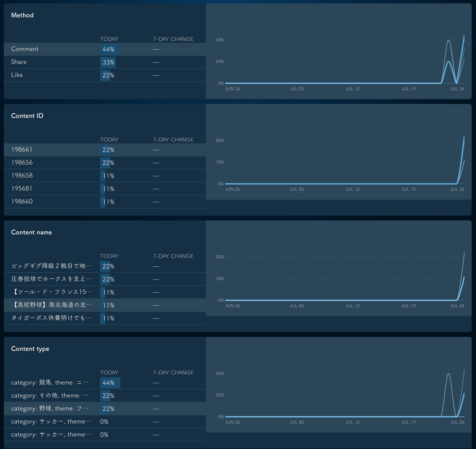Select the タイガーボス休養明け content name row
This screenshot has height=449, width=476.
(x=105, y=318)
